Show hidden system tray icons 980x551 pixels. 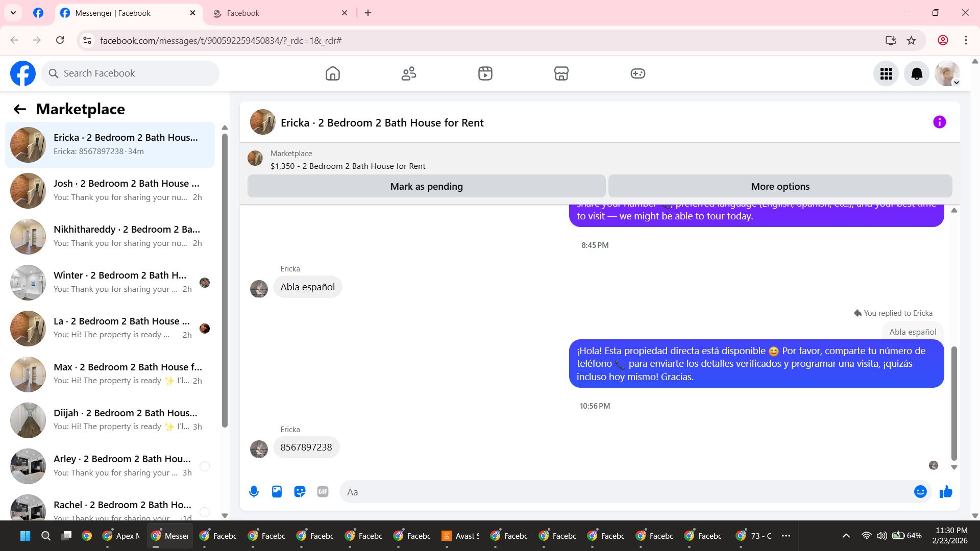846,536
